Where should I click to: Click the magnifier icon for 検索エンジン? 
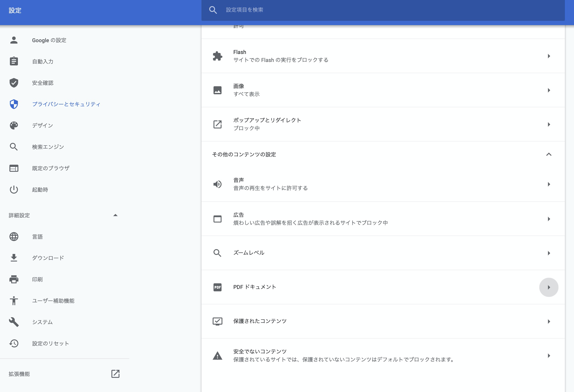point(14,147)
